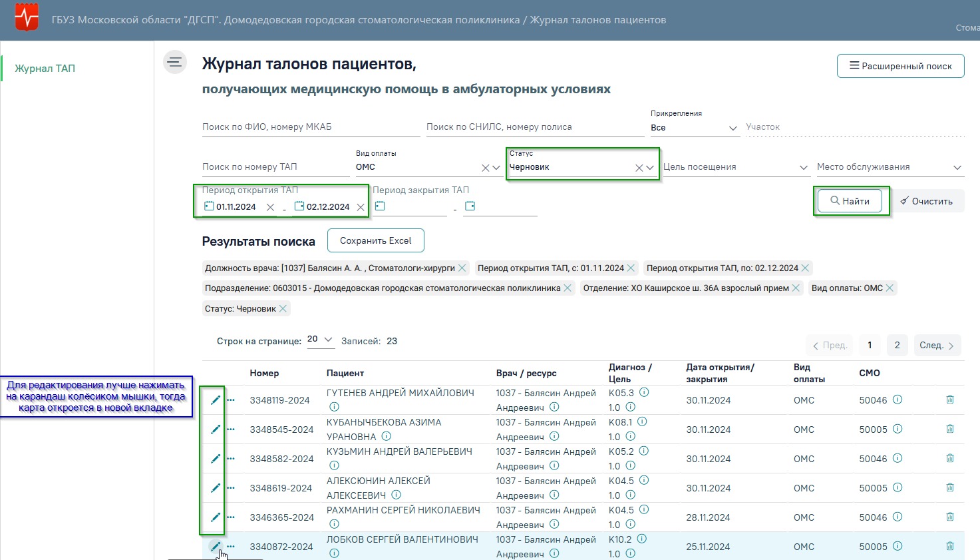
Task: Expand Прикрепления dropdown
Action: point(733,128)
